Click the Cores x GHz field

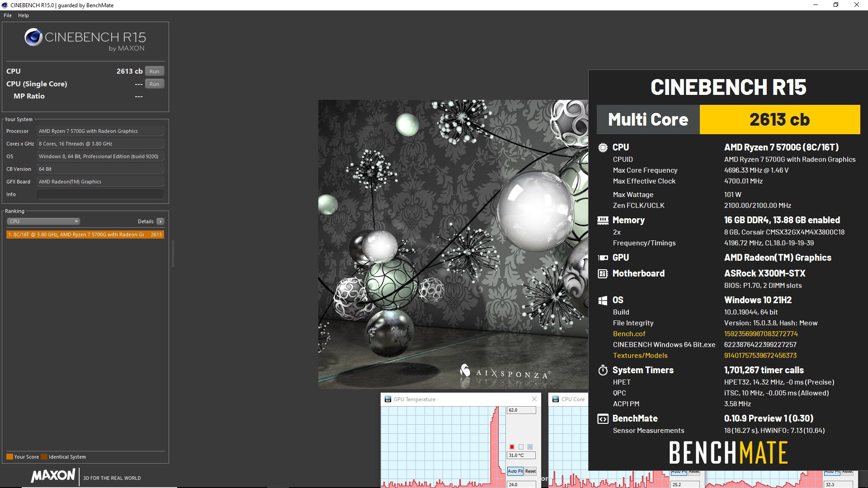100,144
